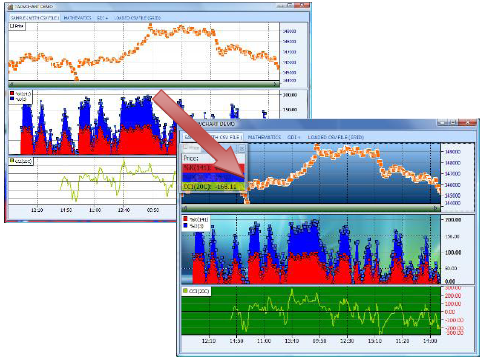Click the app icon in the back window title bar
Viewport: 480px width, 360px height.
[x=10, y=7]
